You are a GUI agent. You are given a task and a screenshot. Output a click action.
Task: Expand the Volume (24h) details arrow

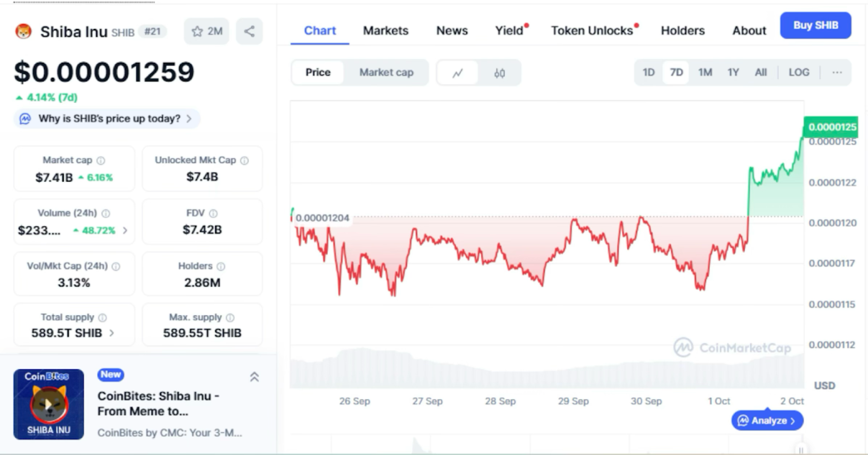click(125, 230)
